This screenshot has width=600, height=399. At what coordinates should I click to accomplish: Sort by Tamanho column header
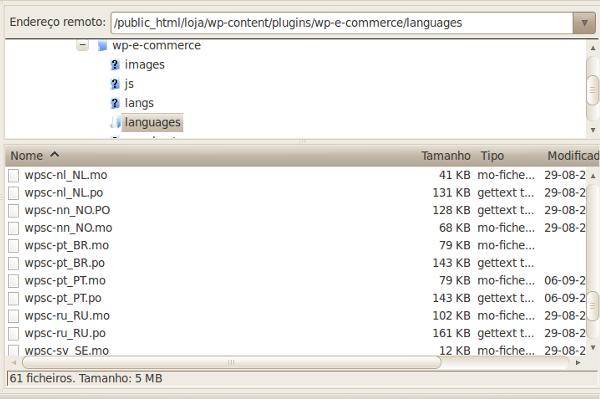click(446, 156)
